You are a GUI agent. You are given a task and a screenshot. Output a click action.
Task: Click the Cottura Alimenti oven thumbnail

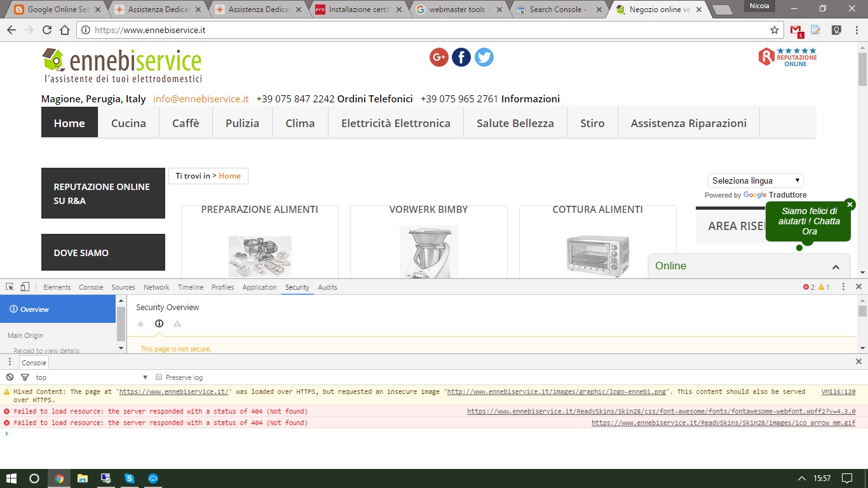(598, 257)
